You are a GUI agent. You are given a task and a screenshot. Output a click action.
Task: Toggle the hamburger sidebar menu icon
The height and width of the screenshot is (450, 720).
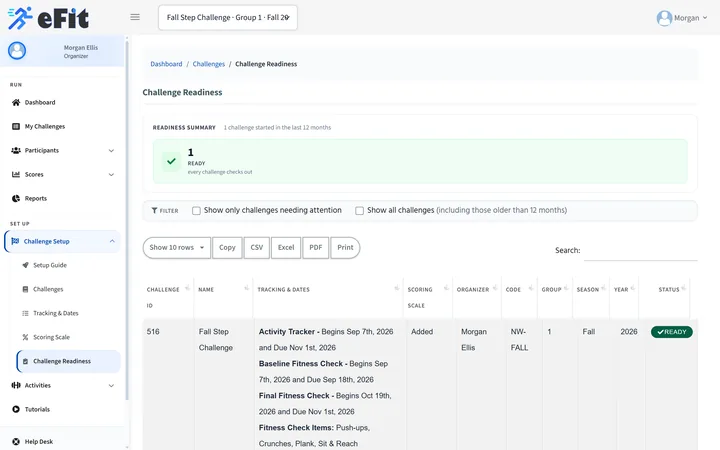[x=135, y=17]
